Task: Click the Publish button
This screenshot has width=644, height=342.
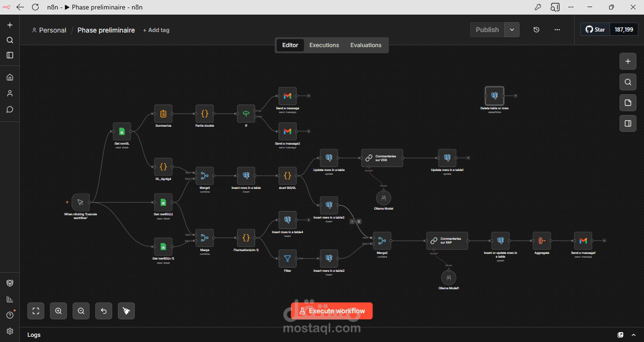Action: pyautogui.click(x=487, y=30)
